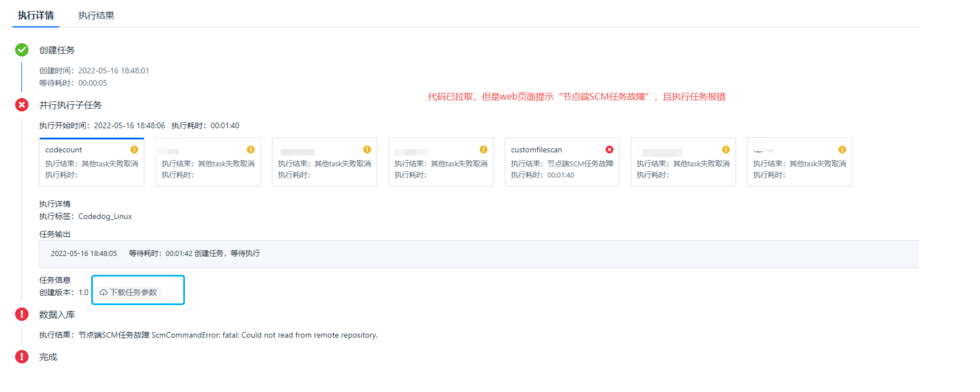Click red X icon beside 并行执行子任务
Viewport: 980px width, 392px height.
click(22, 105)
